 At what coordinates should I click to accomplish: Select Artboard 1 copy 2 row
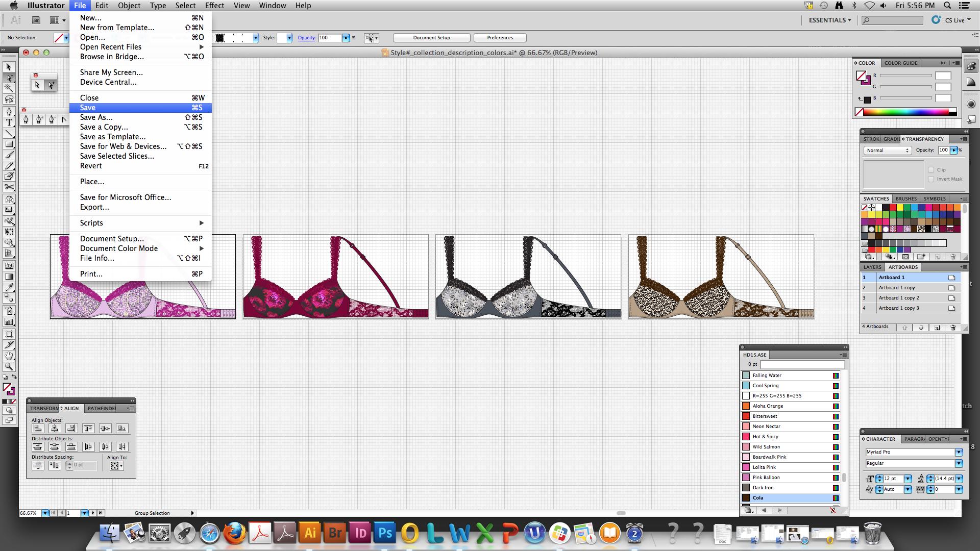898,298
